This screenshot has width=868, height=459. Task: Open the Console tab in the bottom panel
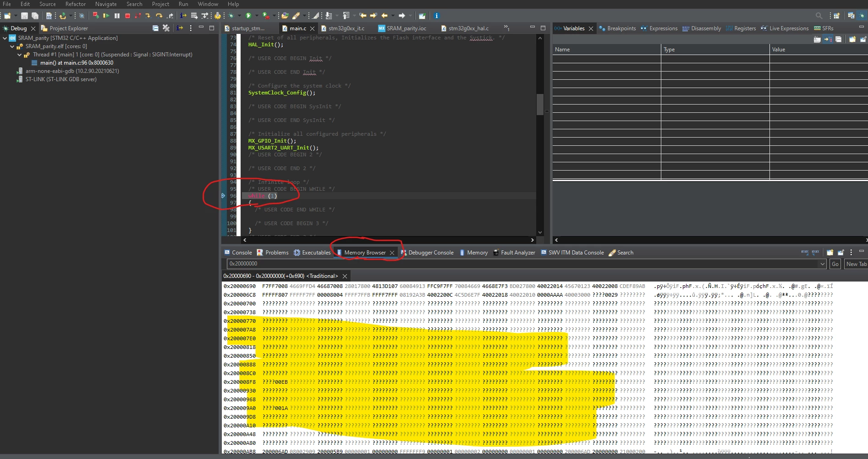(238, 253)
